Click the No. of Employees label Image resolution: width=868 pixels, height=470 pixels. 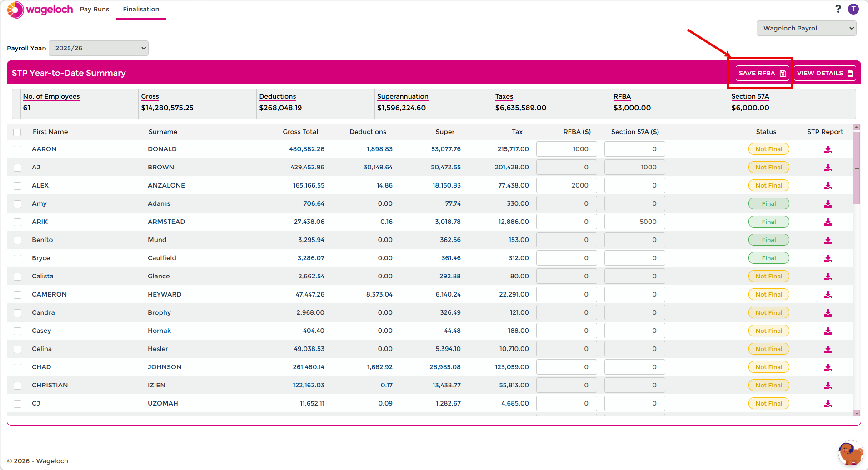tap(51, 96)
